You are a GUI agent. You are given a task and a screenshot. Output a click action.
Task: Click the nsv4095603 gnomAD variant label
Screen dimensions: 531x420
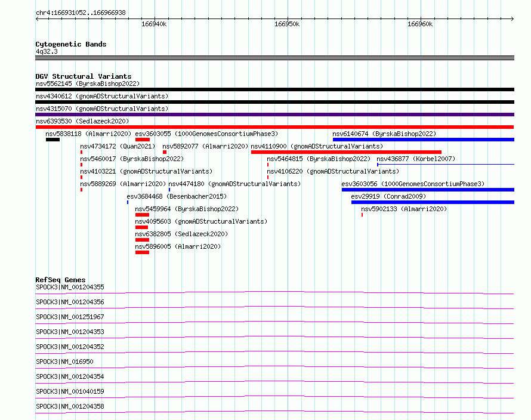click(x=201, y=221)
